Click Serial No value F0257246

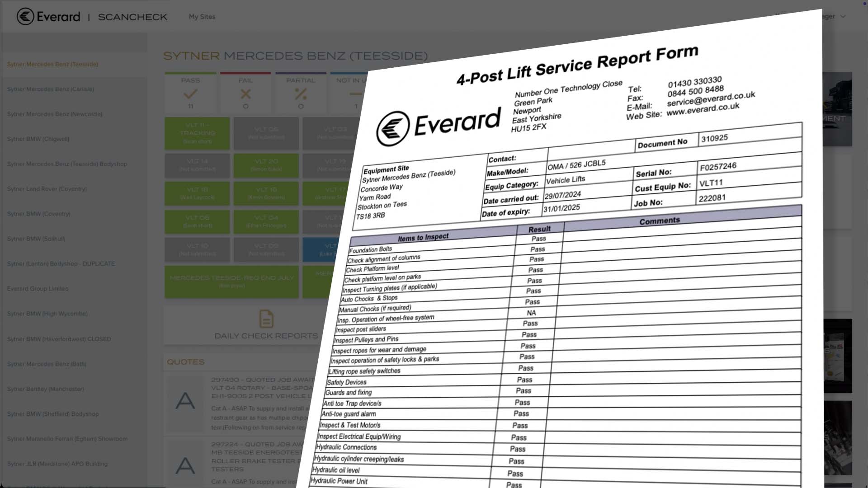[x=718, y=166]
